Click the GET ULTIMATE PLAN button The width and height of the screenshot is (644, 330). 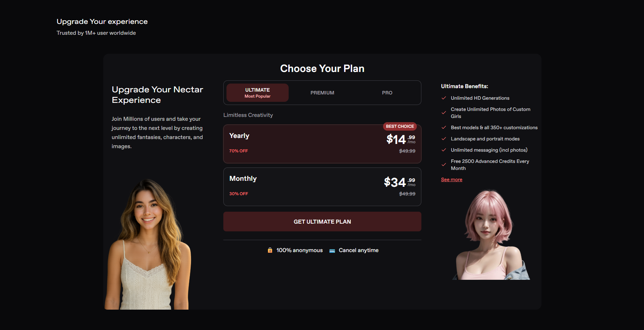point(322,222)
